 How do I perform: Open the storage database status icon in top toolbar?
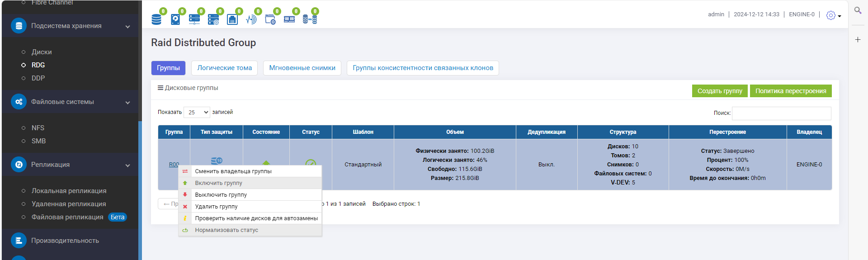156,19
